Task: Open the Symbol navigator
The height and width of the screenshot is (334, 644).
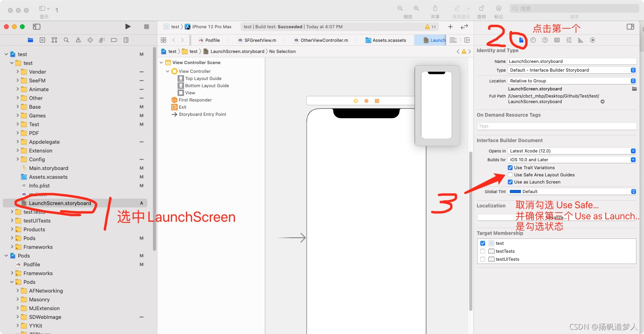Action: pos(55,40)
